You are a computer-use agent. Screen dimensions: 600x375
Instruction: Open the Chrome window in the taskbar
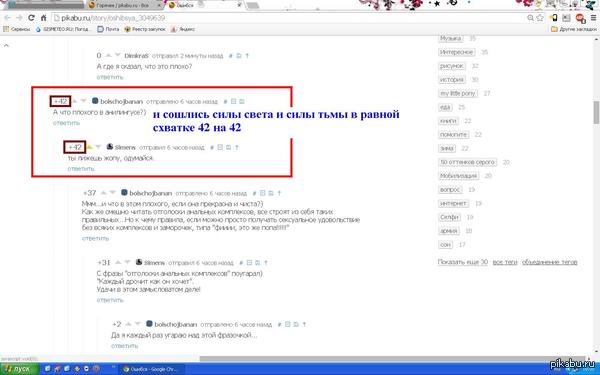[x=150, y=369]
